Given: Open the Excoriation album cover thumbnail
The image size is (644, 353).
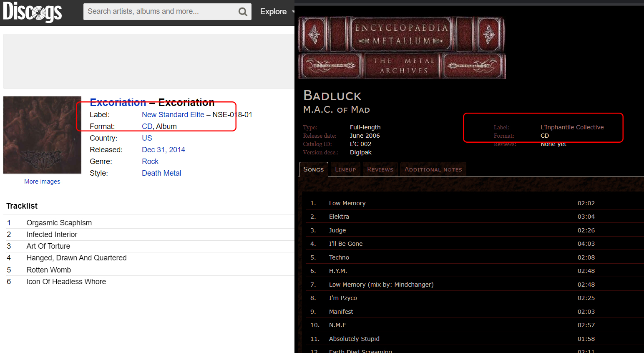Looking at the screenshot, I should pos(42,135).
